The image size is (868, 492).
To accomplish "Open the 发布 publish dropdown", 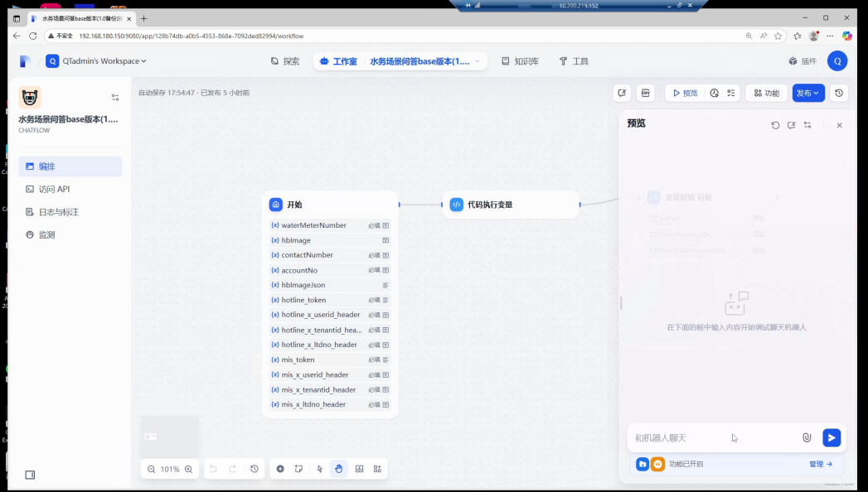I will (807, 93).
